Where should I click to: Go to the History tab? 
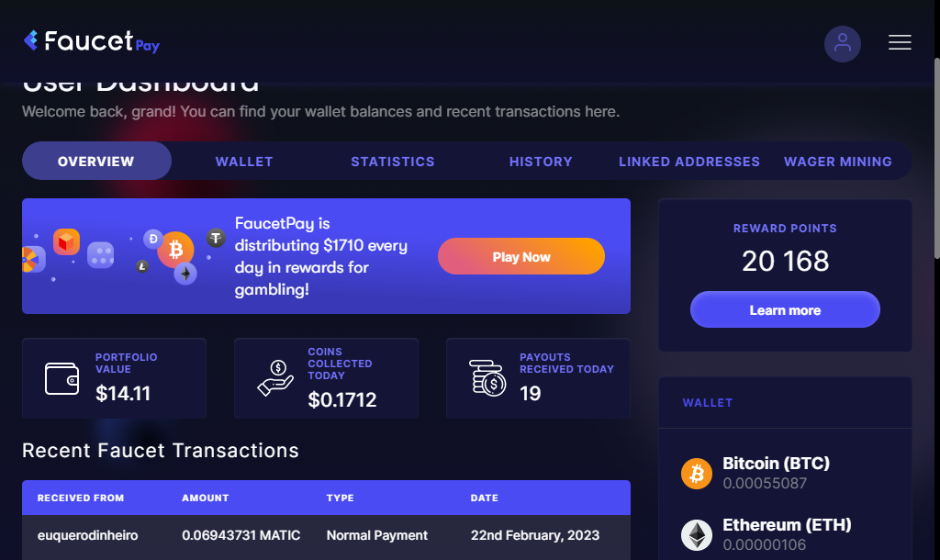click(541, 162)
